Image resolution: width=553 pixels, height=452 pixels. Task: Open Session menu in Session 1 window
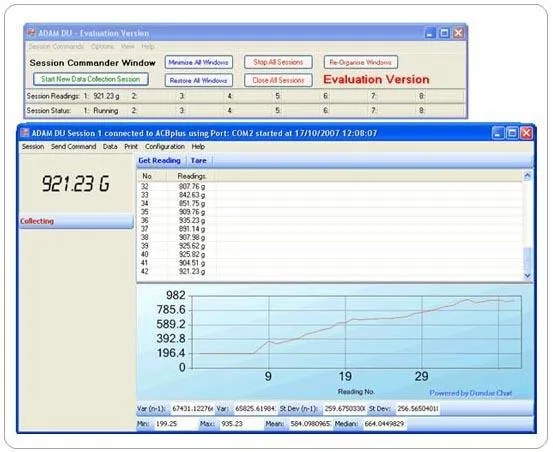click(x=33, y=146)
